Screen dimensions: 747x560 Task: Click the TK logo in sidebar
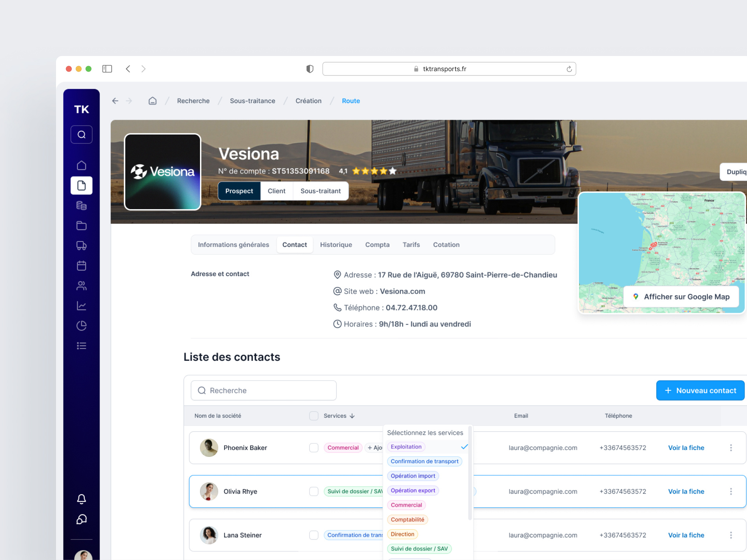coord(81,109)
